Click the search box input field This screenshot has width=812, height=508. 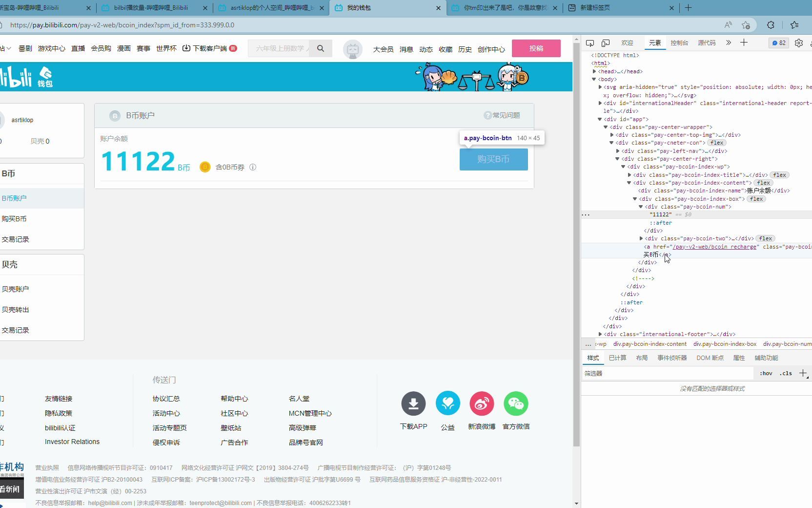pyautogui.click(x=279, y=48)
